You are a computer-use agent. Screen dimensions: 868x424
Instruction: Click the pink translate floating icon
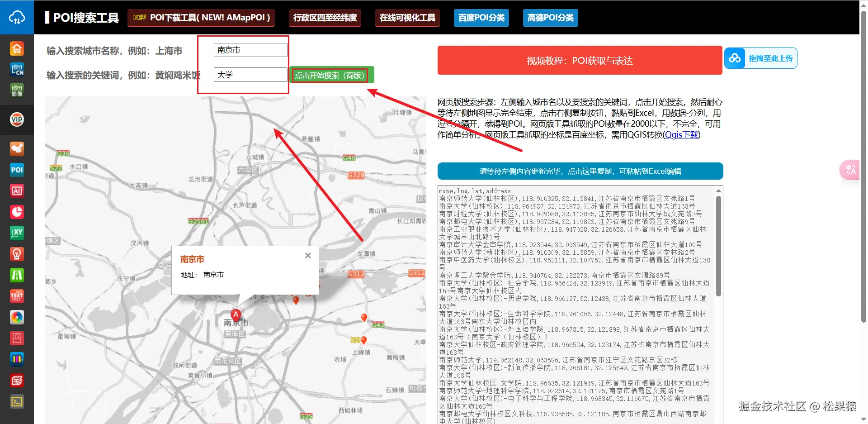pyautogui.click(x=850, y=170)
